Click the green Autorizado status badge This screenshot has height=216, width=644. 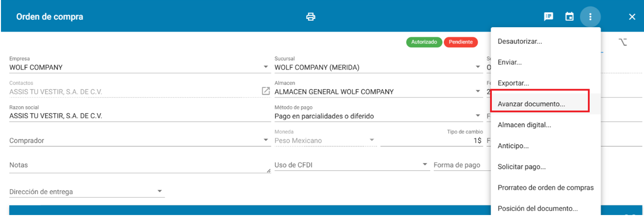pyautogui.click(x=424, y=42)
